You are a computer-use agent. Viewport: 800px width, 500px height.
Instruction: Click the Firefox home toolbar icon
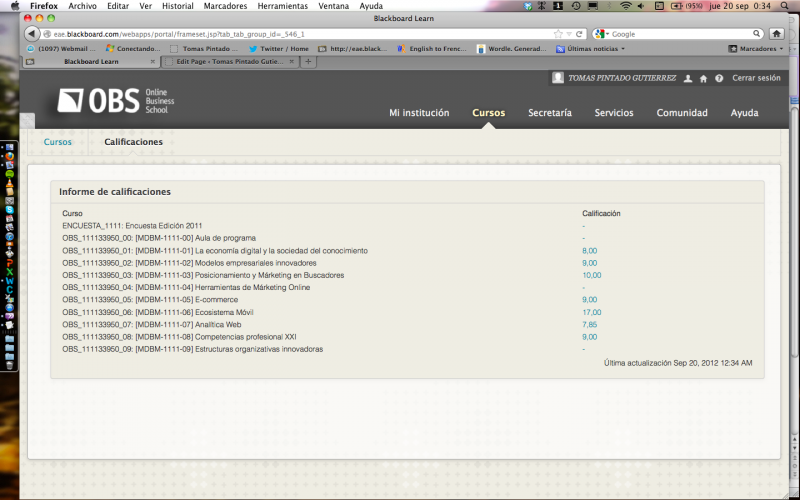(x=776, y=34)
